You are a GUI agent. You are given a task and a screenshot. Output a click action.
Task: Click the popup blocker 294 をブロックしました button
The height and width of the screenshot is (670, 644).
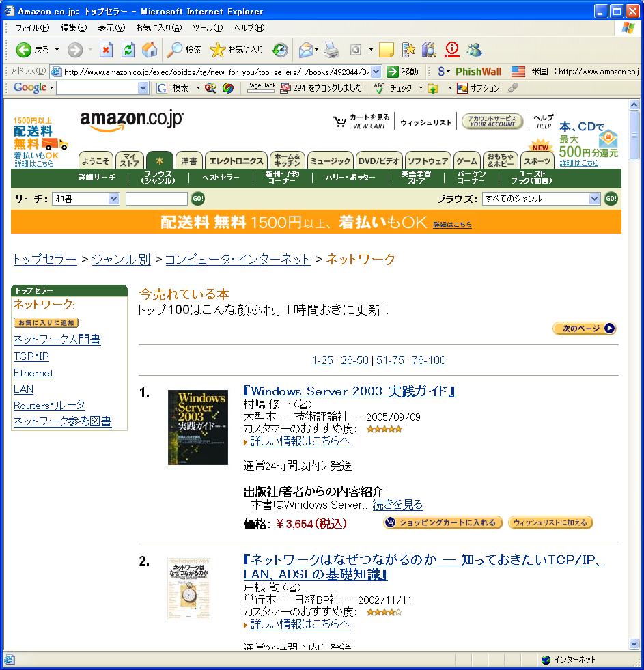click(321, 88)
